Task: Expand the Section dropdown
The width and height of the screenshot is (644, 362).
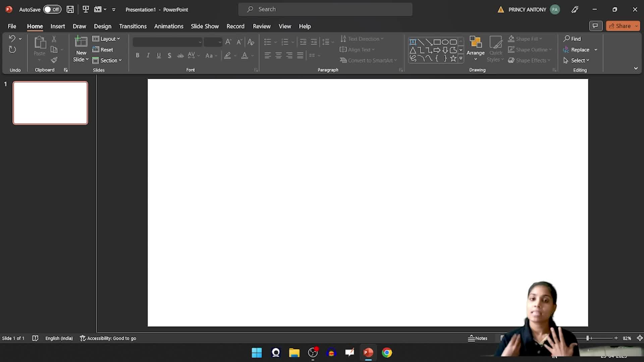Action: (107, 60)
